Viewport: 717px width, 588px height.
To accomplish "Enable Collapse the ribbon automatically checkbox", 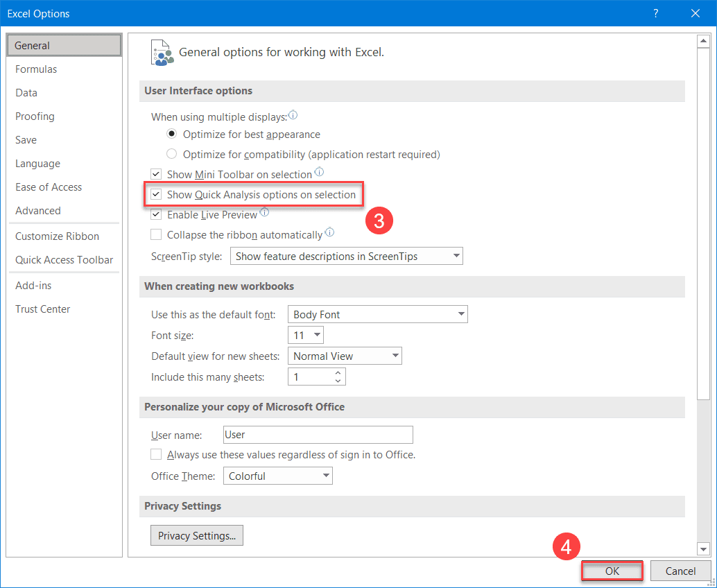I will click(156, 235).
